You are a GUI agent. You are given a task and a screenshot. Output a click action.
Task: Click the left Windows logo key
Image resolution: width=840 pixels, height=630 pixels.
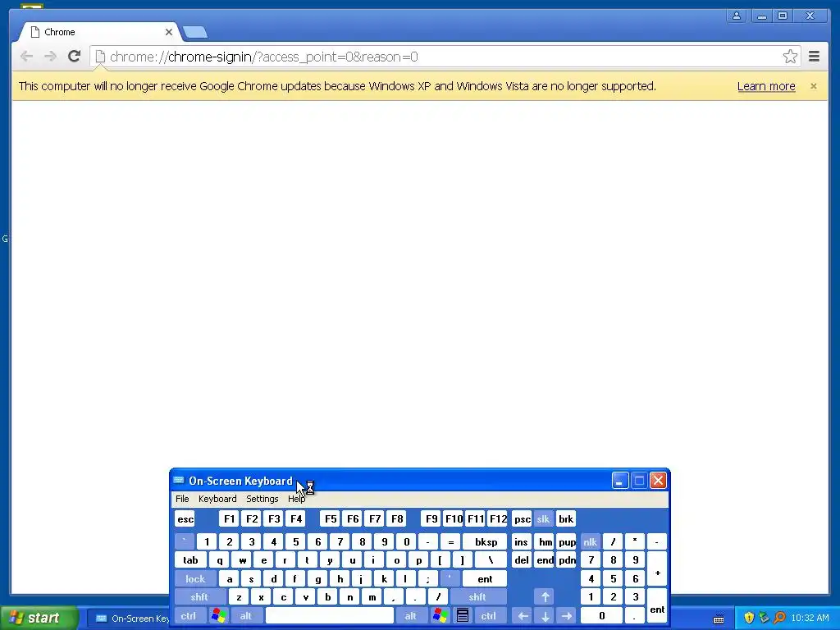pyautogui.click(x=218, y=616)
